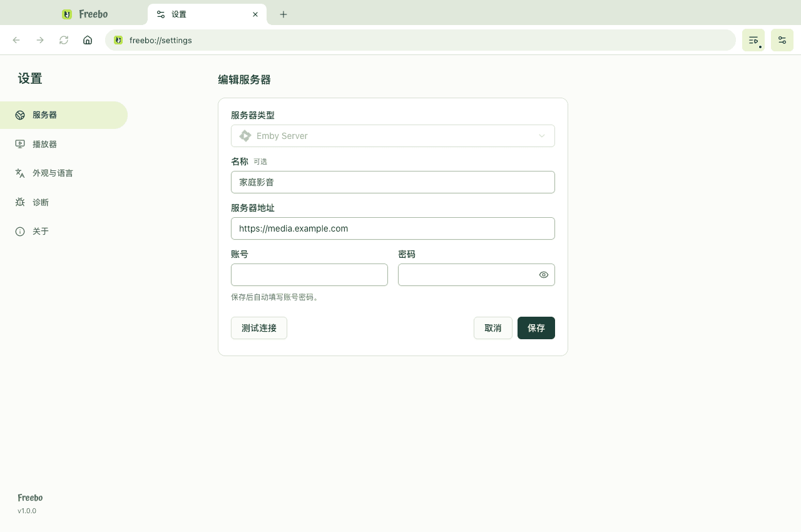
Task: Open the settings sliders toolbar icon
Action: click(782, 40)
